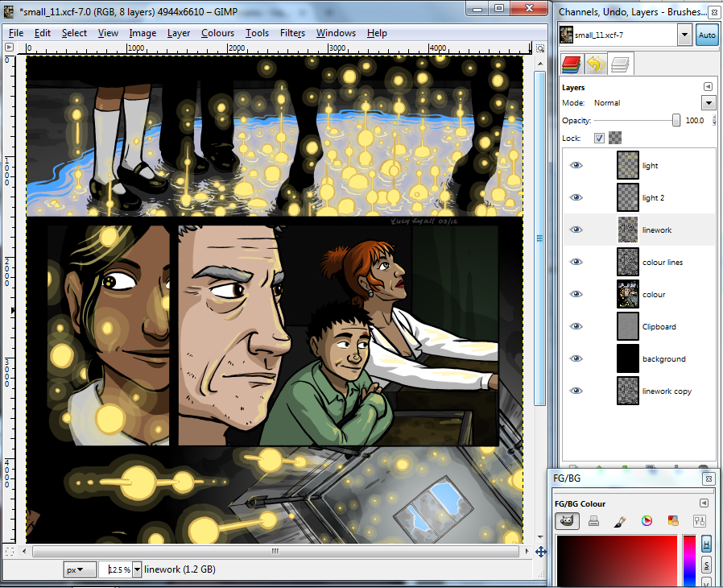Select the 'colour lines' layer name
Viewport: 723px width, 588px height.
point(663,263)
